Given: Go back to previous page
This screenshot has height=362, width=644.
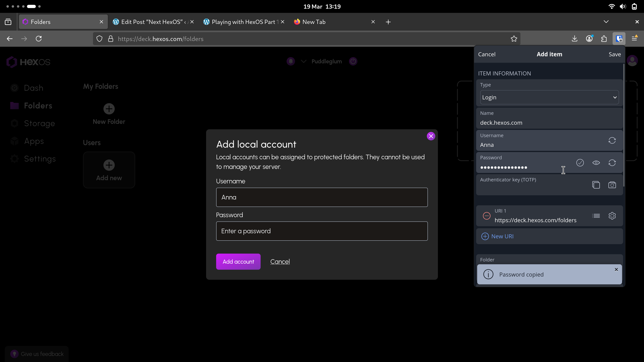Looking at the screenshot, I should (x=10, y=39).
